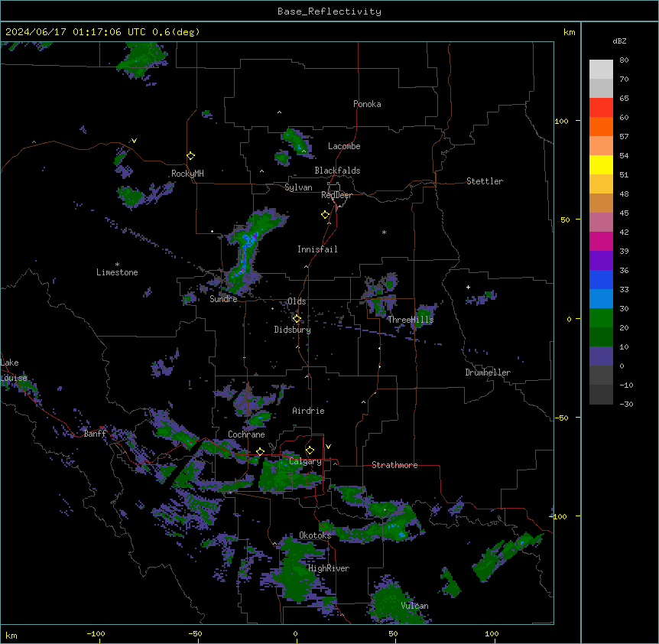Select the Stettler city label
The height and width of the screenshot is (644, 659).
485,181
